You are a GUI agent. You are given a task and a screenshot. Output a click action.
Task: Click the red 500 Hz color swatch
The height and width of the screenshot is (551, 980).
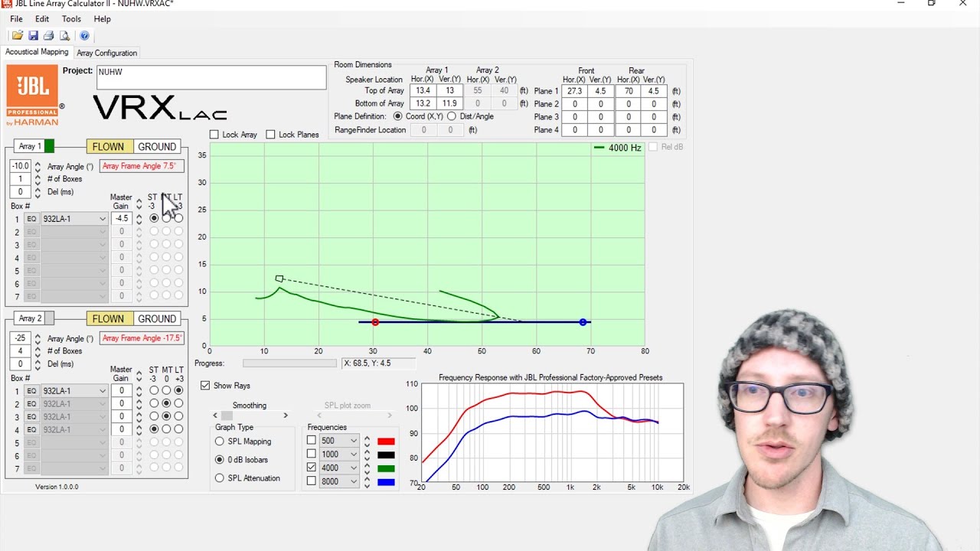point(386,441)
